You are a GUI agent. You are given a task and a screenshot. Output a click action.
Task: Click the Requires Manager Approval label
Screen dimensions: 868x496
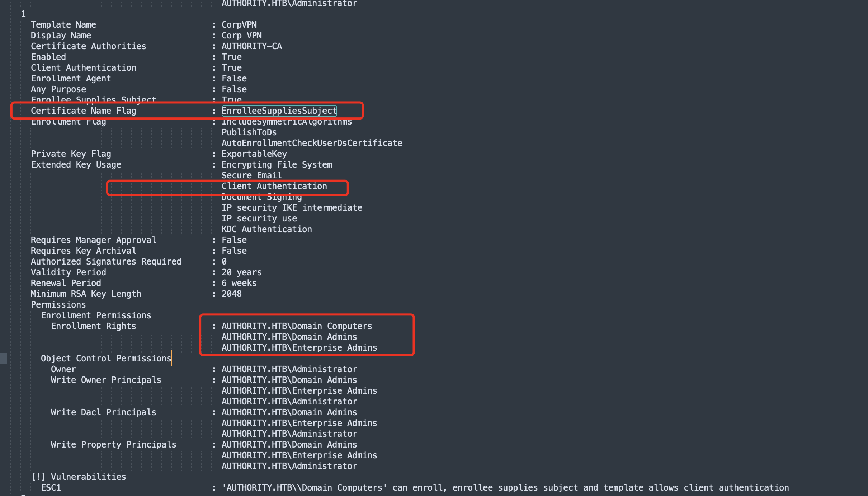[x=93, y=240]
